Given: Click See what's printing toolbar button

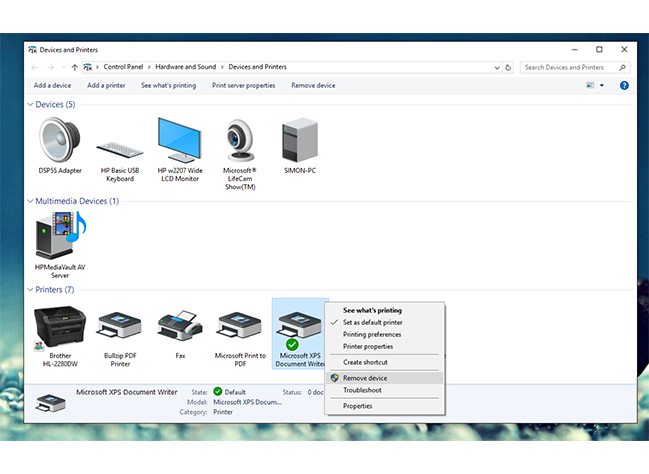Looking at the screenshot, I should click(x=168, y=85).
